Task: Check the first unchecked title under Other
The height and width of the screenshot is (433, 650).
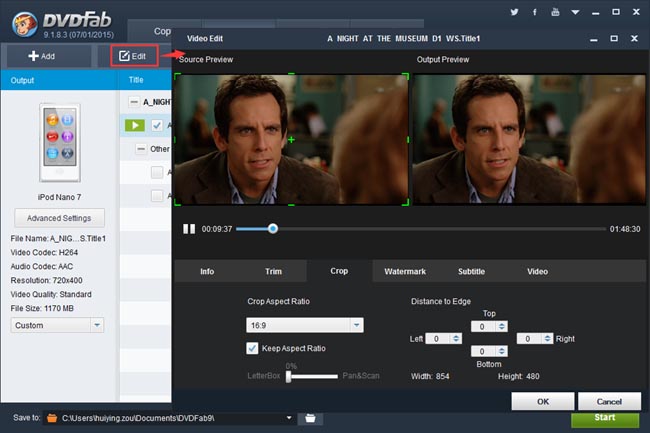Action: [x=157, y=172]
